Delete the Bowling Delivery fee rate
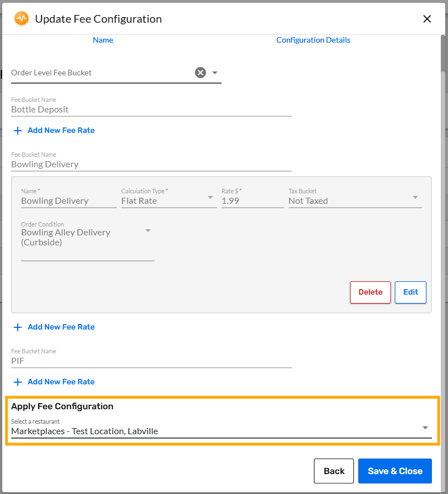The image size is (448, 494). (x=370, y=292)
